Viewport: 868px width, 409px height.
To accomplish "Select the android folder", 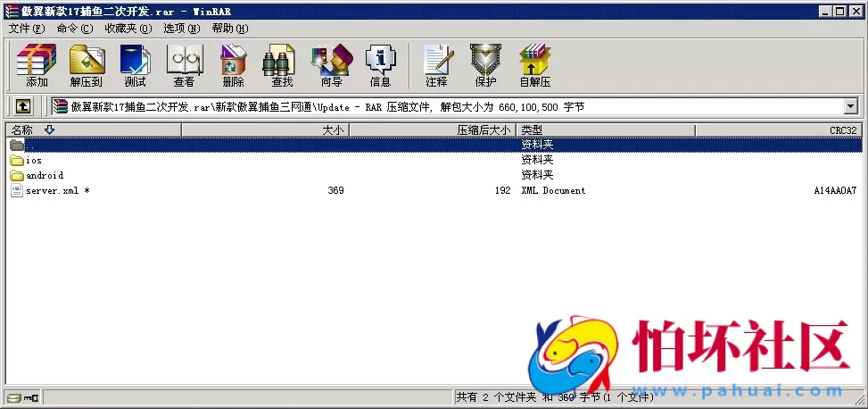I will (44, 176).
